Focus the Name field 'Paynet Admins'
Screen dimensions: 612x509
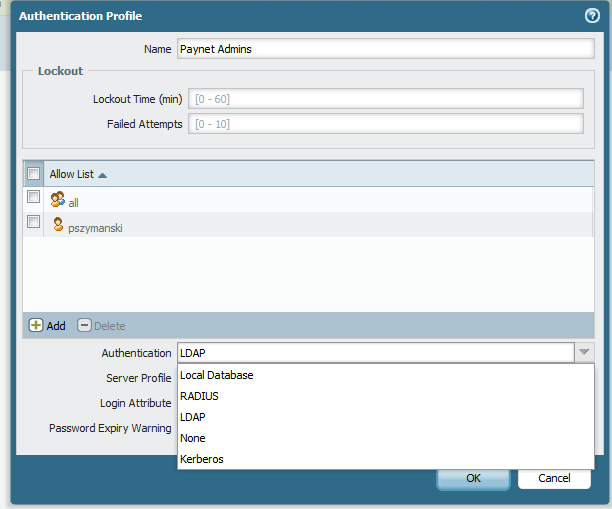[386, 49]
